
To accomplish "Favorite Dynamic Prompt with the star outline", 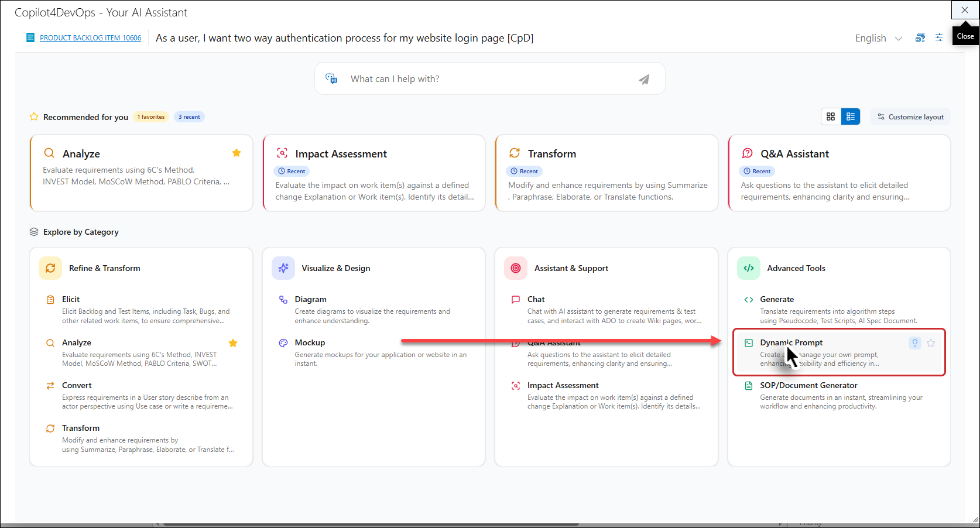I will (x=931, y=343).
